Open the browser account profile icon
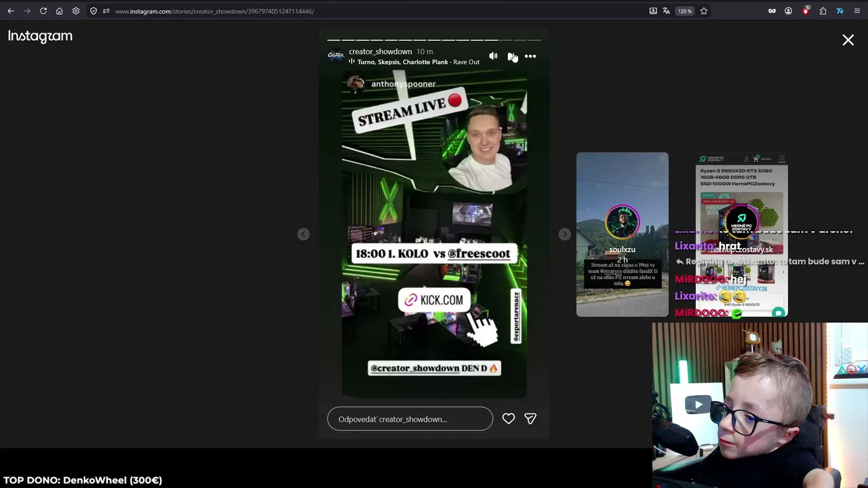Image resolution: width=868 pixels, height=488 pixels. click(x=788, y=11)
